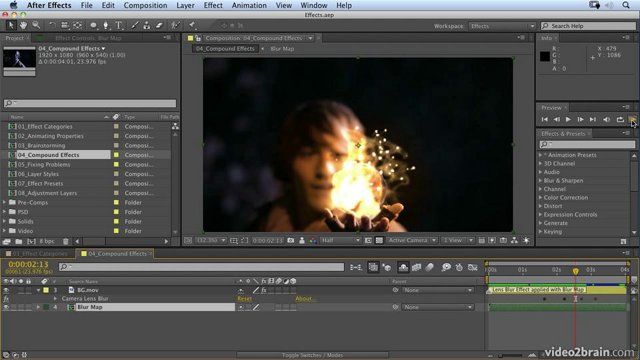
Task: Click the Graph Editor icon in timeline
Action: tap(473, 267)
